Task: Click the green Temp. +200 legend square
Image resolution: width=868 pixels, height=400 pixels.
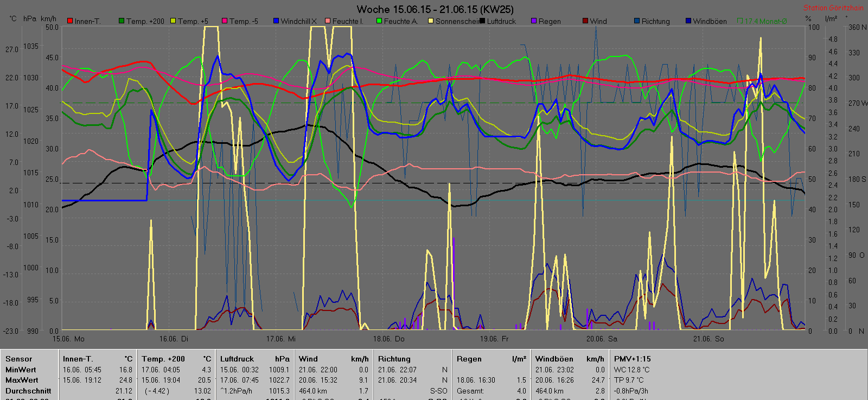Action: coord(122,21)
